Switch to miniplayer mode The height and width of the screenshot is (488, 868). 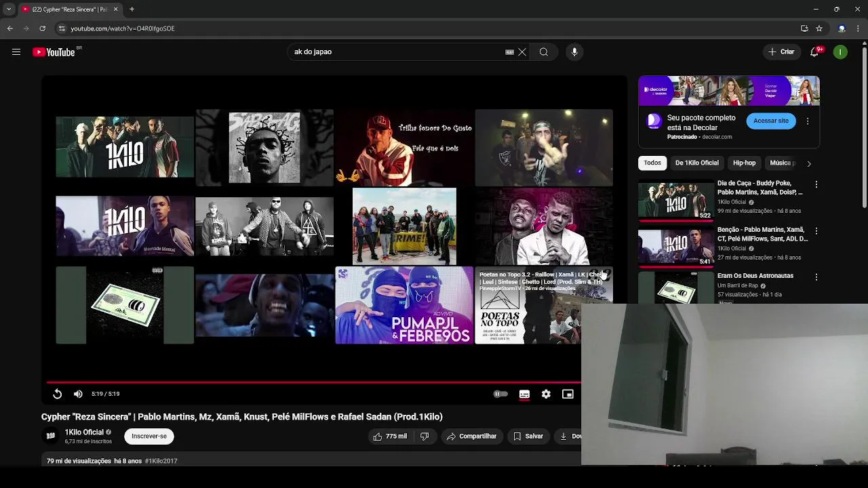coord(568,394)
